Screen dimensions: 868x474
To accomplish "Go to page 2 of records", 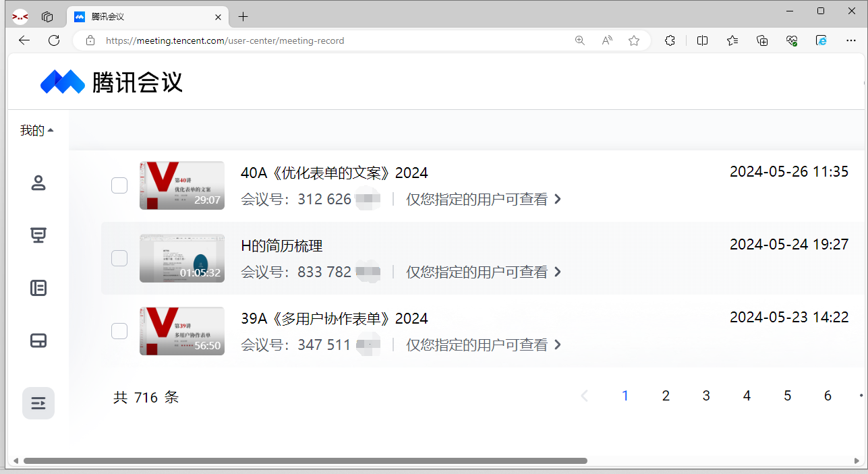I will [666, 396].
